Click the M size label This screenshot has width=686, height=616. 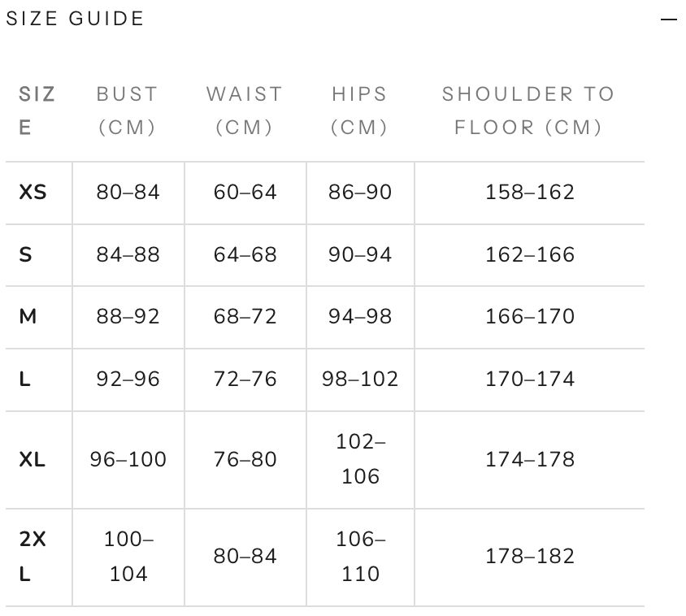click(28, 316)
